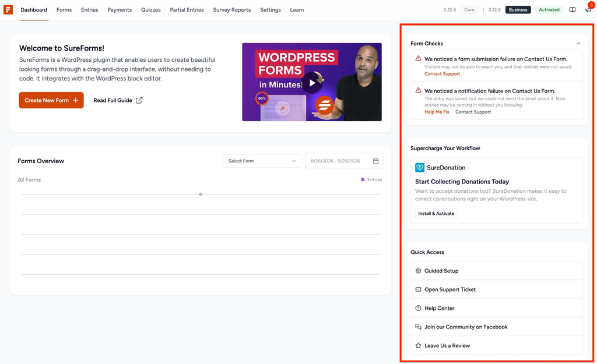Click the external link icon beside Read Full Guide
The image size is (597, 364).
point(139,100)
